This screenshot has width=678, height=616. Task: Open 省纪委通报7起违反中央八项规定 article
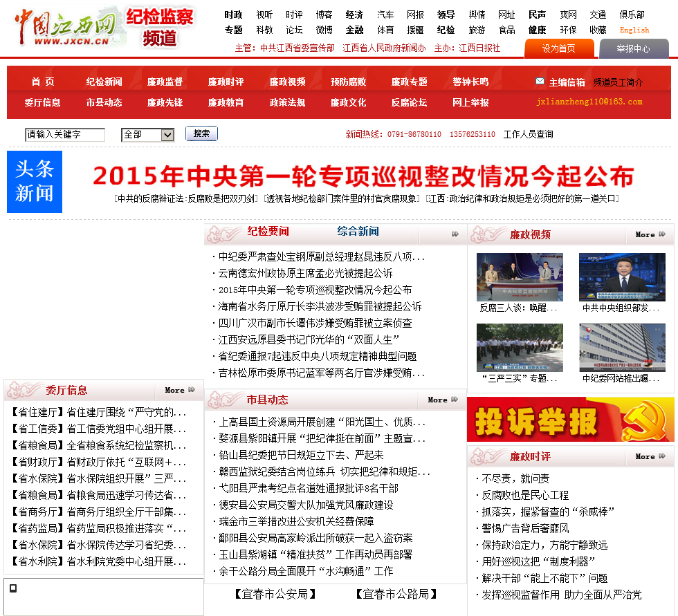[x=318, y=356]
